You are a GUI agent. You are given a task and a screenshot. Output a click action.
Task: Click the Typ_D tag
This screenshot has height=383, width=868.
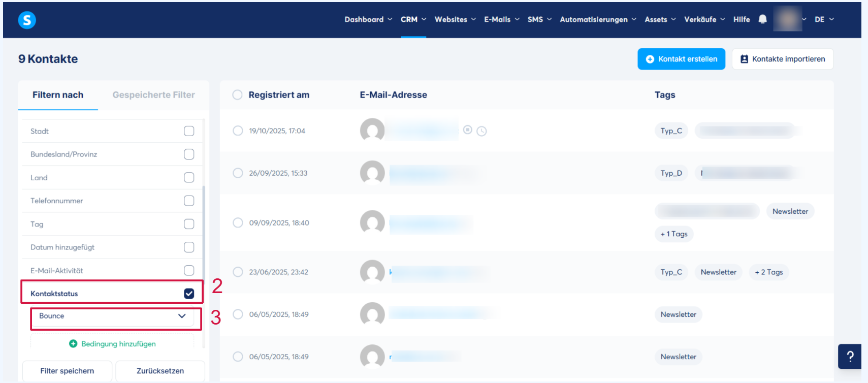[671, 173]
